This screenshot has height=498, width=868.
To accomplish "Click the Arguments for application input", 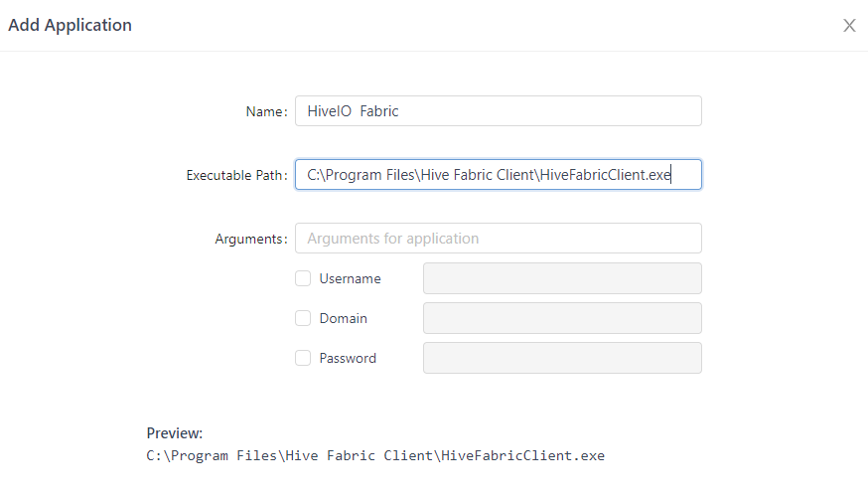I will [498, 239].
